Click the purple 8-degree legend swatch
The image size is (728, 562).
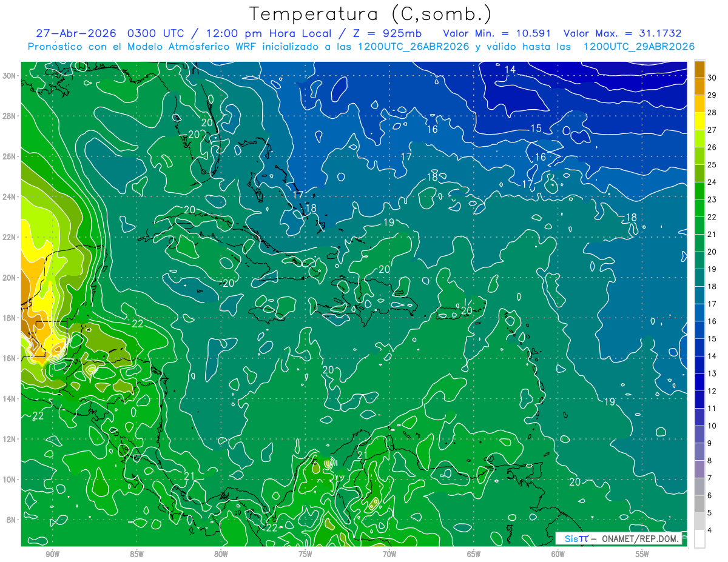point(699,469)
